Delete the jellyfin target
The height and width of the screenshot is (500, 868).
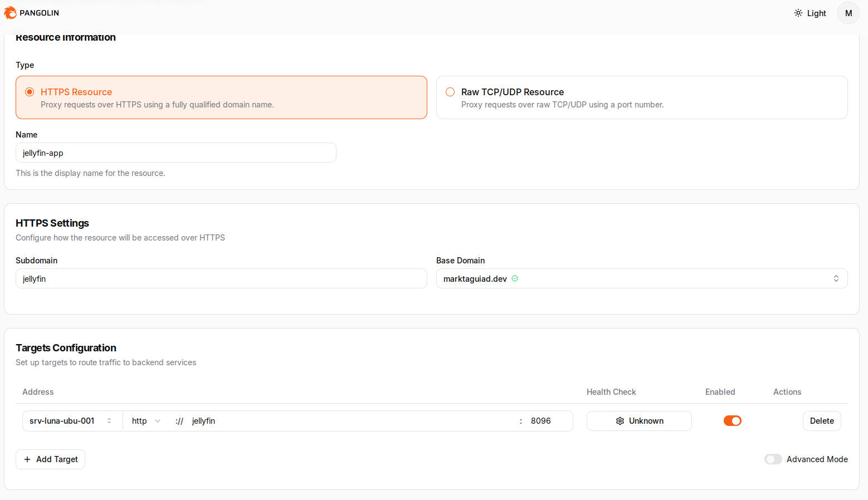point(821,421)
